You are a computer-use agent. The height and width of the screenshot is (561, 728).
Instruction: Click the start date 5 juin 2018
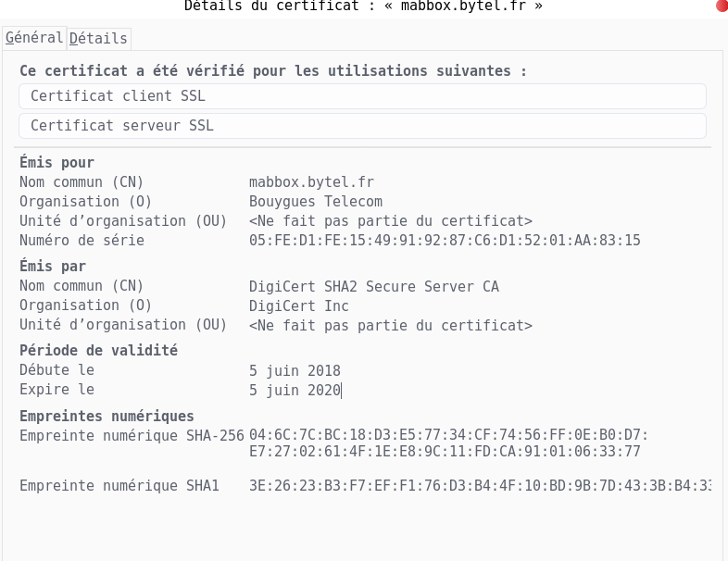(295, 370)
